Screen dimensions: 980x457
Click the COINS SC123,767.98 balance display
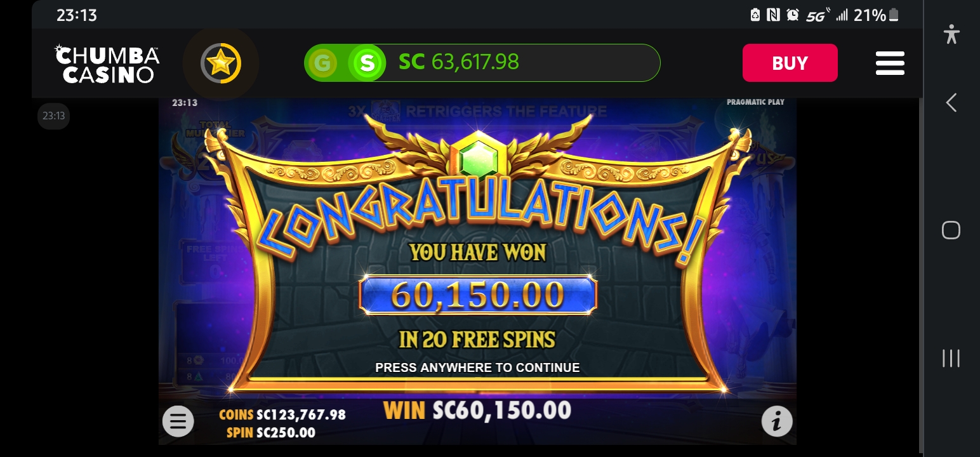click(282, 414)
